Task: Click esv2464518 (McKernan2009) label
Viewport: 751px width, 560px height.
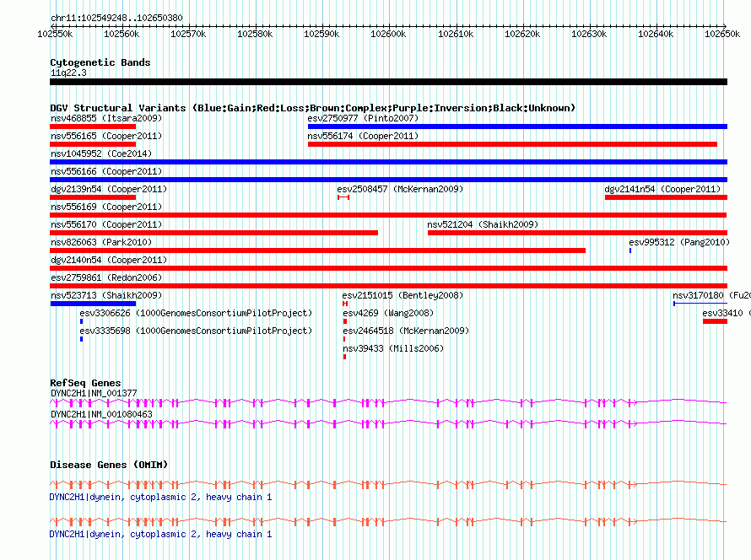Action: (x=406, y=331)
